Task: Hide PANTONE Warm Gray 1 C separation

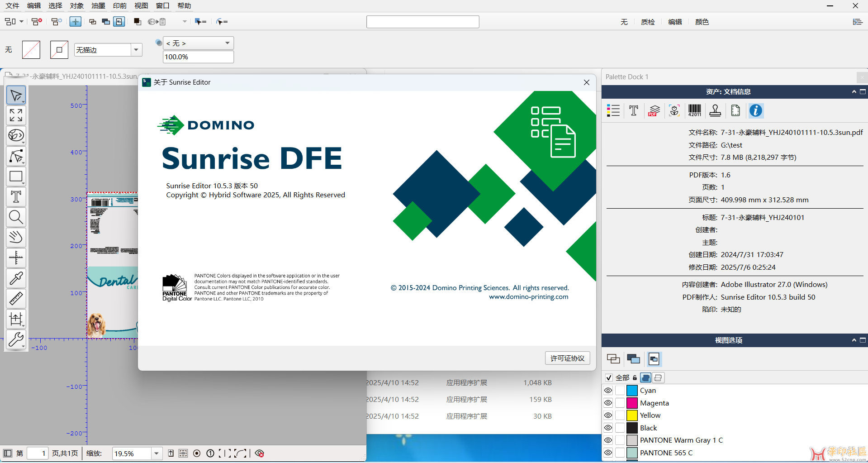Action: pyautogui.click(x=608, y=440)
